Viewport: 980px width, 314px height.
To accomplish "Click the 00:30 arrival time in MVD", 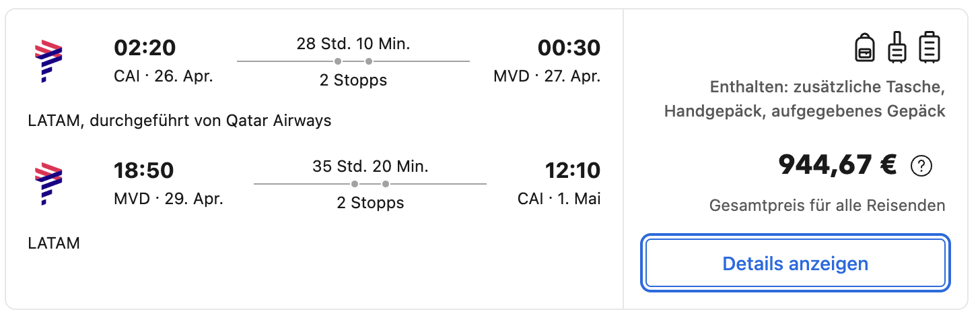I will (x=569, y=49).
